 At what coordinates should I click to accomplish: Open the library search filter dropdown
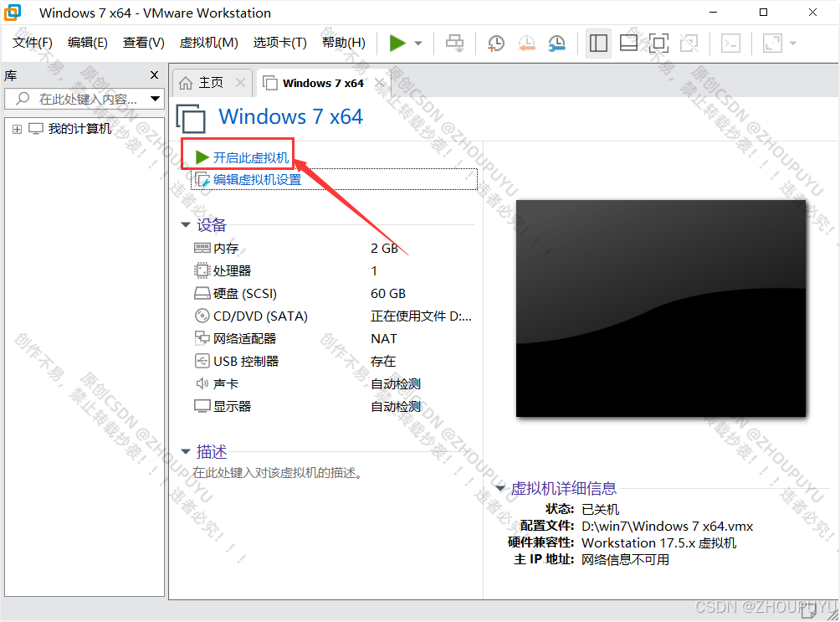pos(156,99)
